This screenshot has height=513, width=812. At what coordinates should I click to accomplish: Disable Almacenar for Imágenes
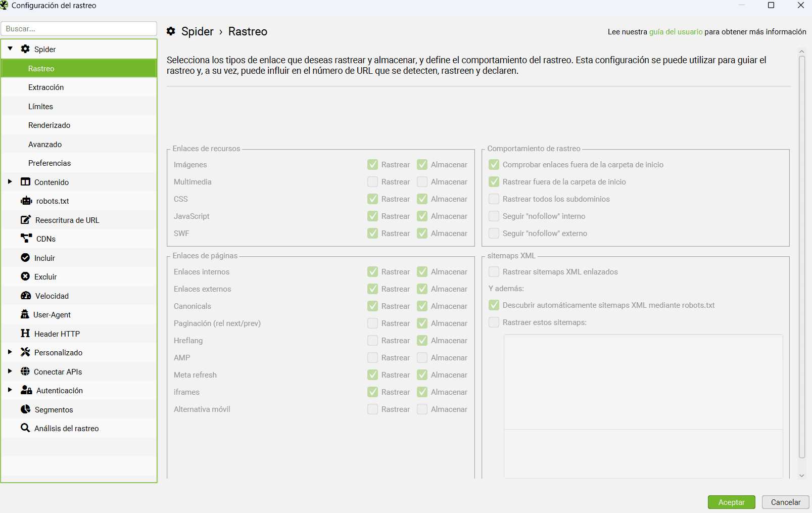[422, 164]
